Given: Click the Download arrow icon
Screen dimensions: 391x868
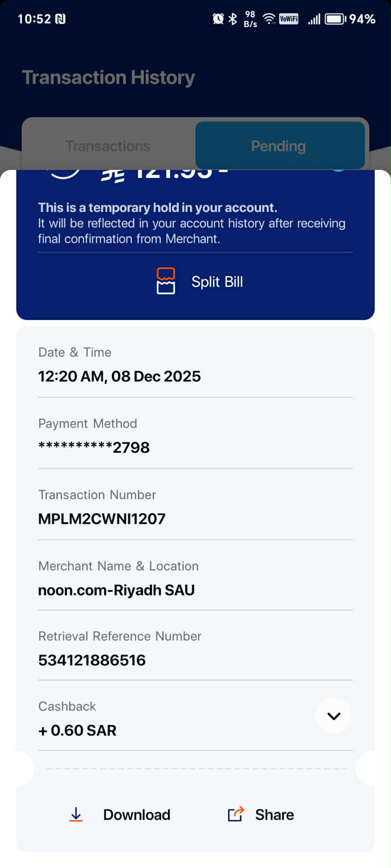Looking at the screenshot, I should tap(76, 814).
